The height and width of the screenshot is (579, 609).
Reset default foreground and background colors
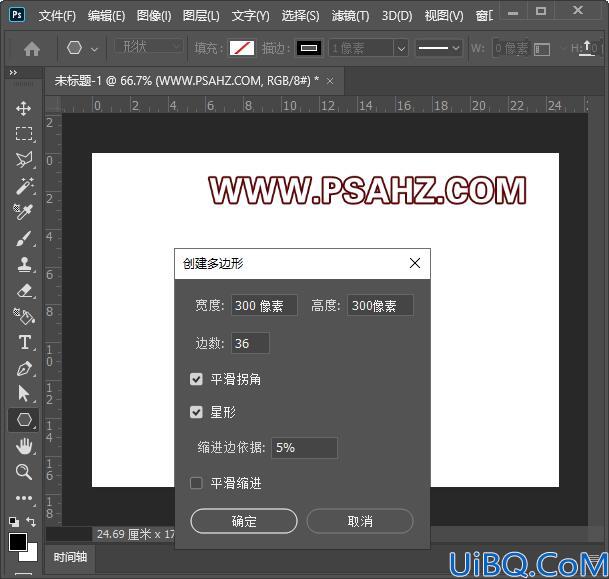14,522
